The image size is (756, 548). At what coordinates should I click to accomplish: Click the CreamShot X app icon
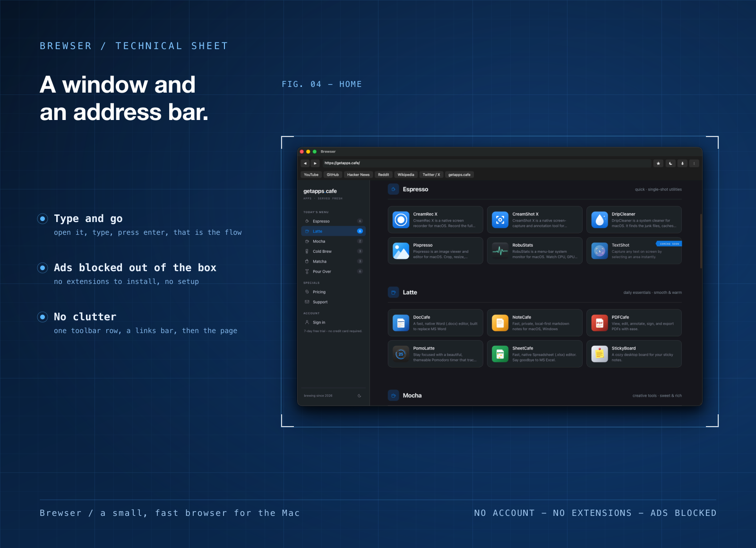pyautogui.click(x=500, y=220)
